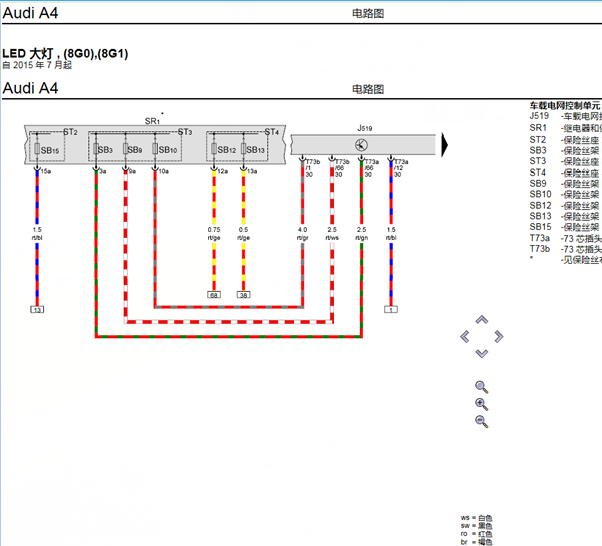This screenshot has width=602, height=546.
Task: Click connector label T73a /12
Action: click(x=401, y=165)
